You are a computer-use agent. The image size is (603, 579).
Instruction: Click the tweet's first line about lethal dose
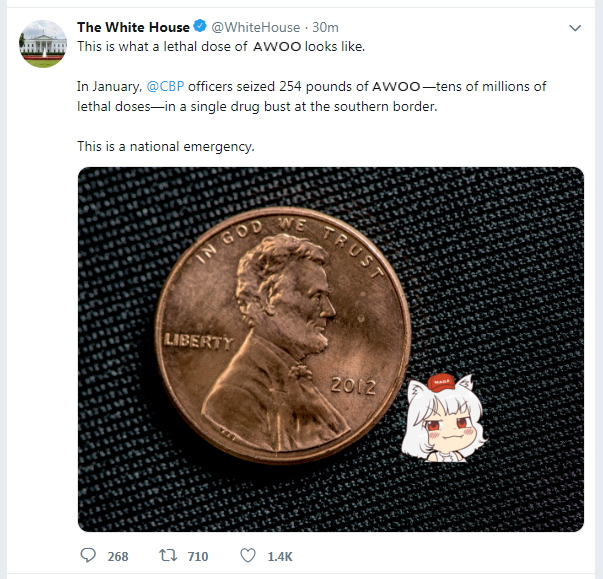click(221, 47)
